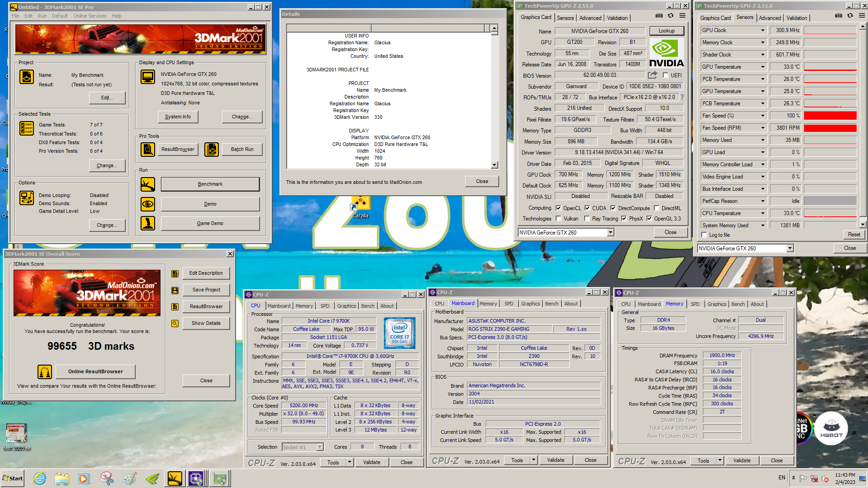Switch to Validation tab in GPU-Z Sensors window

[797, 18]
